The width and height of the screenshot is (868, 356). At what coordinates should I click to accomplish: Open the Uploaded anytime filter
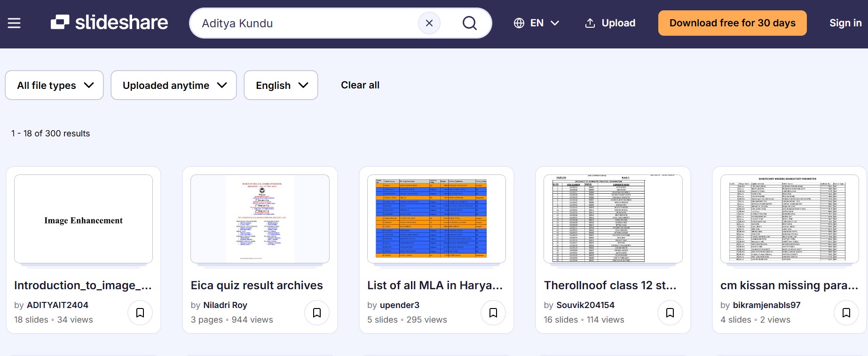(x=174, y=85)
